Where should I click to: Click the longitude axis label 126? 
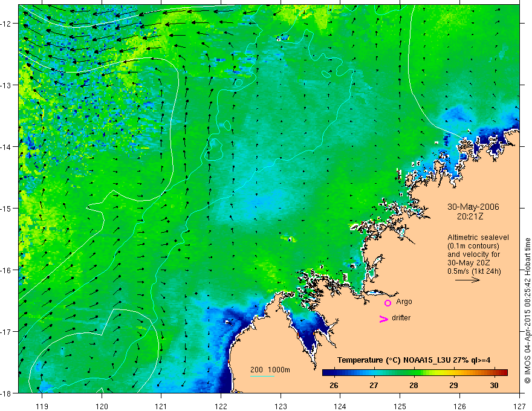click(459, 406)
